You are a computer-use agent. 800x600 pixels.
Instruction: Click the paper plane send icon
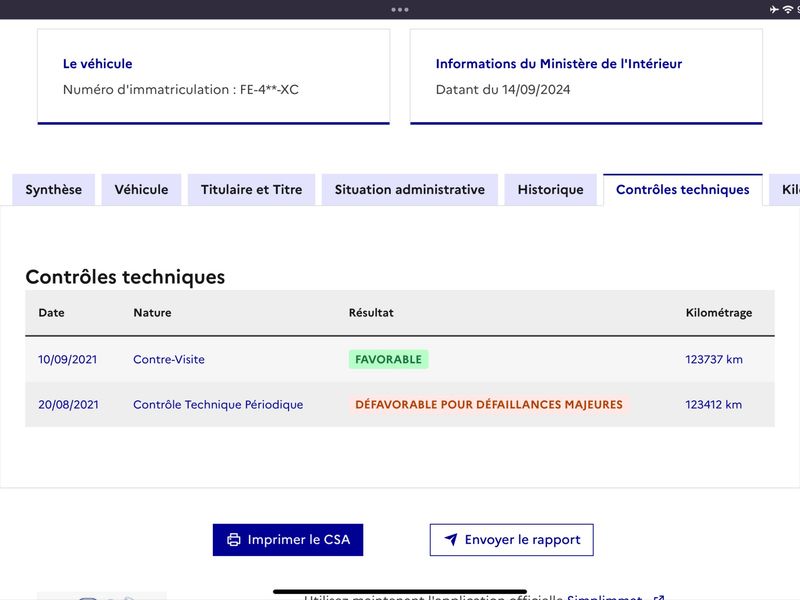tap(451, 539)
